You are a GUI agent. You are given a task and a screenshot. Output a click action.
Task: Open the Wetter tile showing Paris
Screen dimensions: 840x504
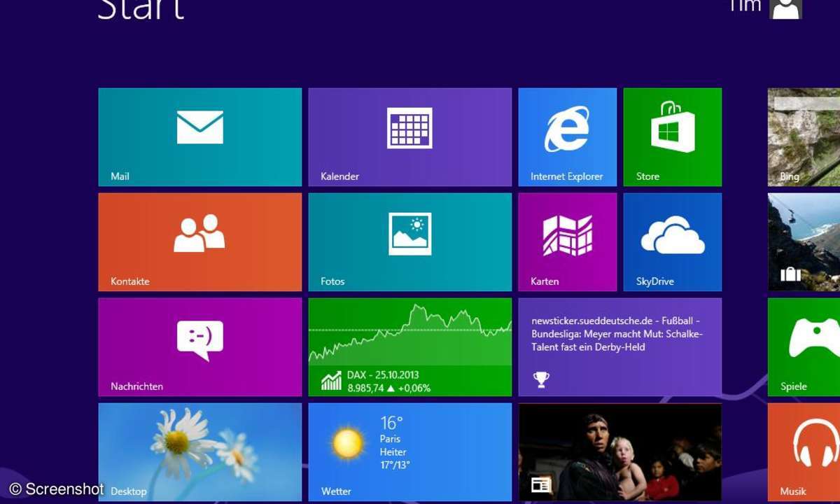click(410, 452)
